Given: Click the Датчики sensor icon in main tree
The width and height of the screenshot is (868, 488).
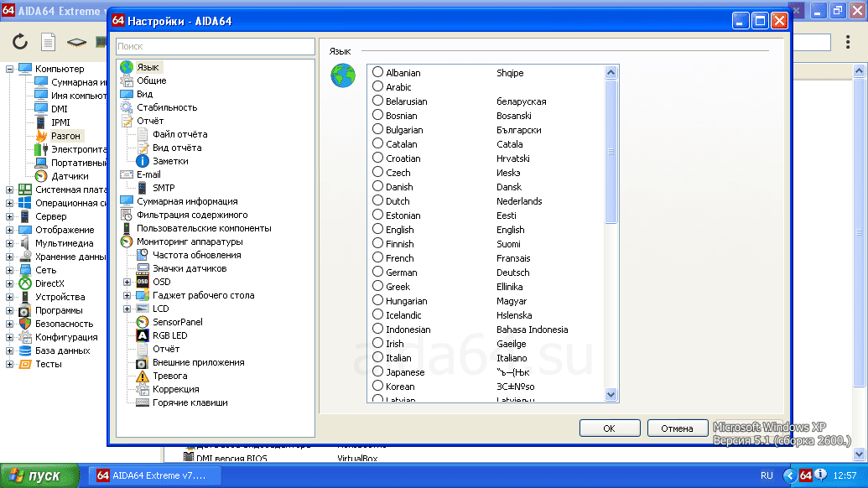Looking at the screenshot, I should click(x=42, y=176).
